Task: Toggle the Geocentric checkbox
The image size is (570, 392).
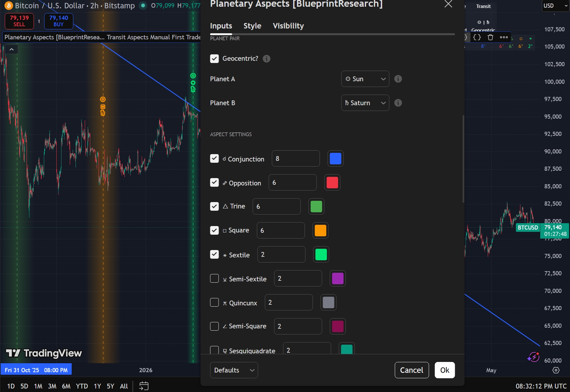Action: (x=214, y=59)
